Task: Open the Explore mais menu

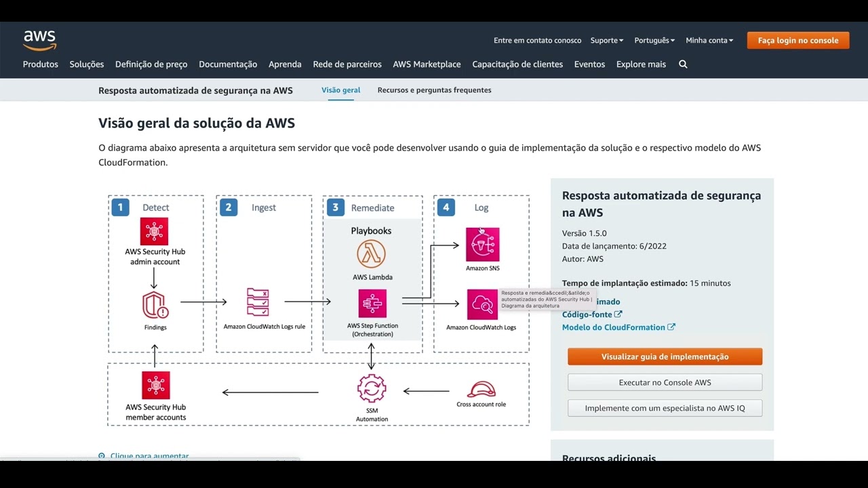Action: pyautogui.click(x=641, y=64)
